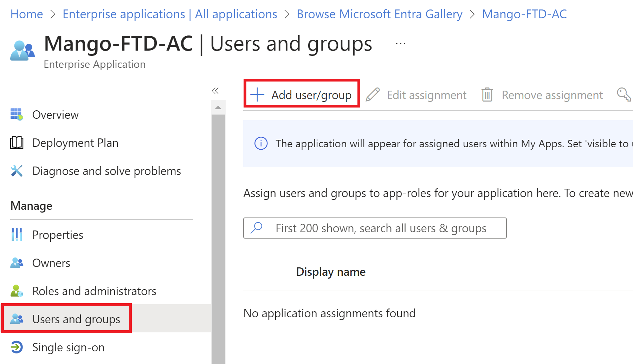Click the Diagnose and solve problems wrench icon
Viewport: 633px width, 364px height.
tap(17, 171)
